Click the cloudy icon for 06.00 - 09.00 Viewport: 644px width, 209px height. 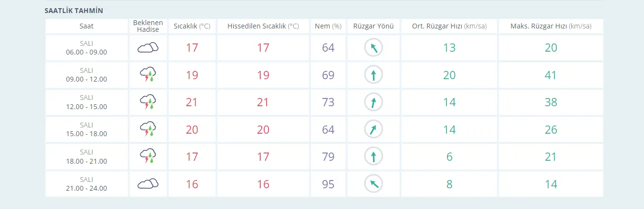[x=148, y=47]
